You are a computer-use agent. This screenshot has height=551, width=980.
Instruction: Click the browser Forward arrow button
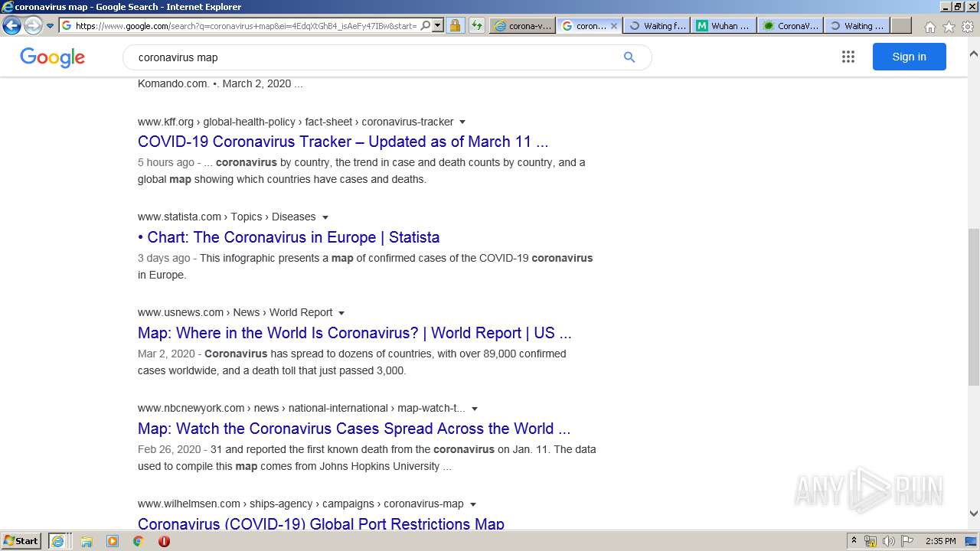[x=33, y=25]
